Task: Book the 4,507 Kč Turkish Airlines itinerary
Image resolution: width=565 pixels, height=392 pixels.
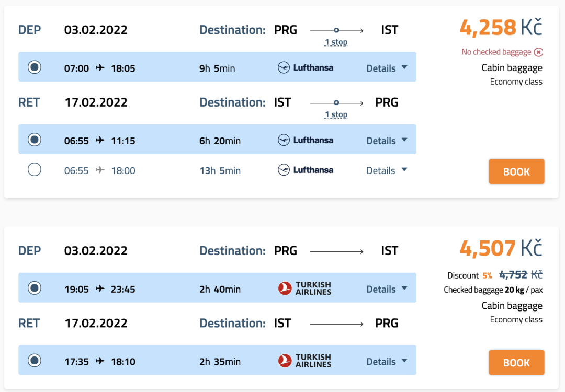Action: [x=516, y=363]
